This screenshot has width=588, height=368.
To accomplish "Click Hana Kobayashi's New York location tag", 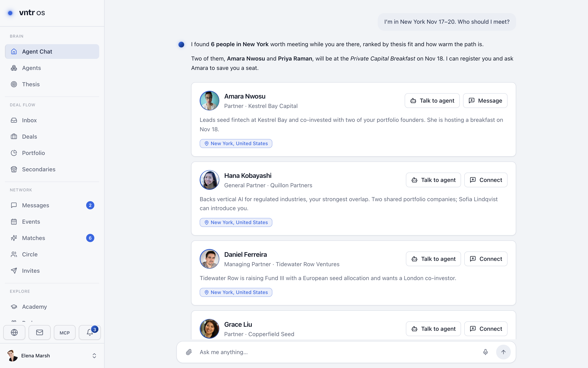I will [236, 222].
